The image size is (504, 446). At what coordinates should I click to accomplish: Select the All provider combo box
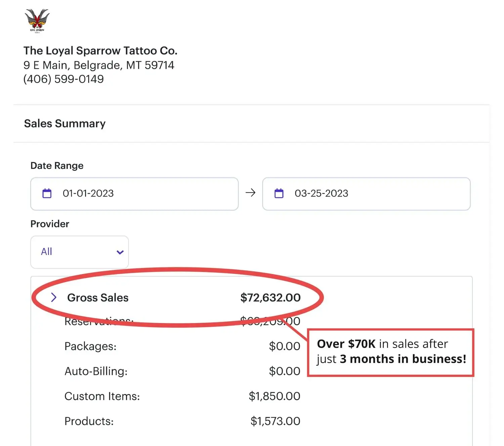tap(80, 252)
